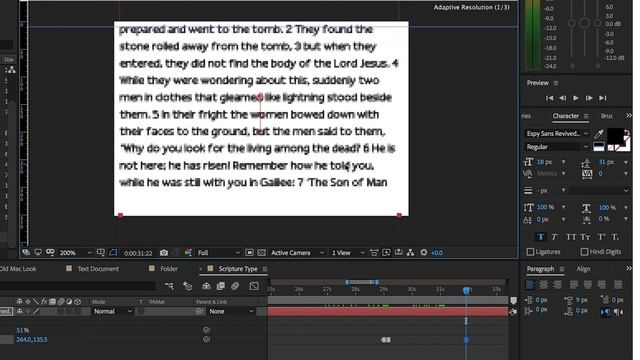Select right align text in Paragraph panel
This screenshot has width=640, height=360.
(557, 284)
